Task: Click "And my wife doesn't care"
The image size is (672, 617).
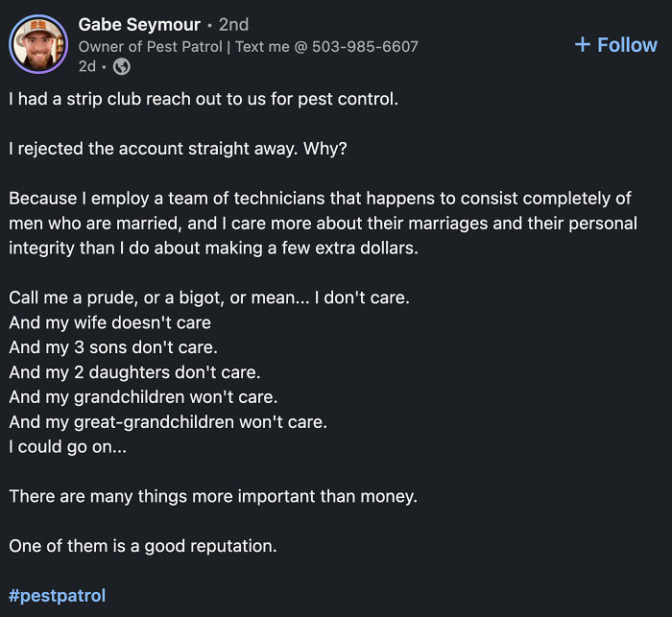Action: [109, 322]
